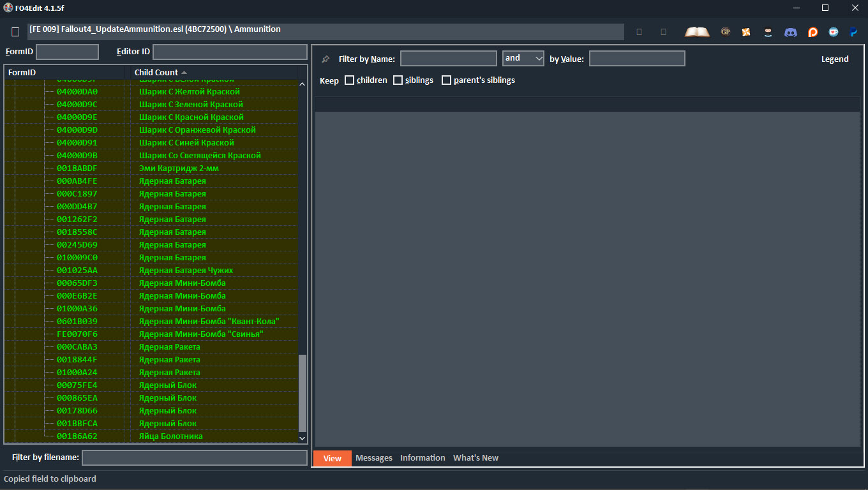Sort by the Child Count column header

point(156,73)
